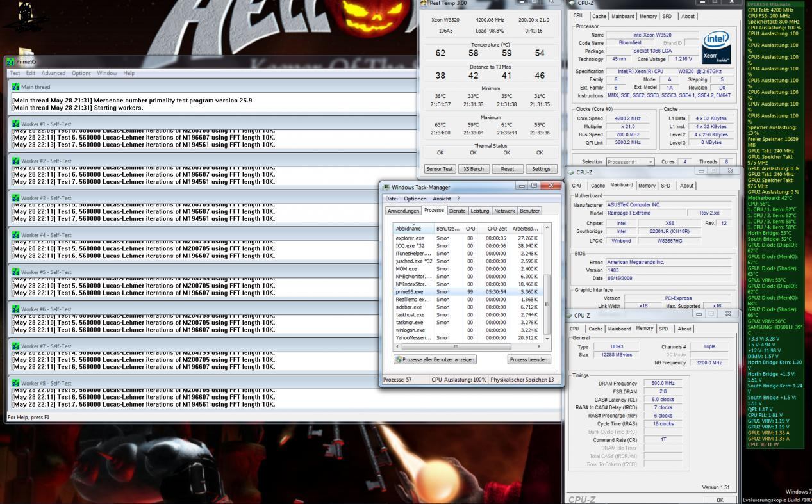Open About tab in topmost CPU-Z window
Screen dimensions: 812x504
pyautogui.click(x=688, y=16)
